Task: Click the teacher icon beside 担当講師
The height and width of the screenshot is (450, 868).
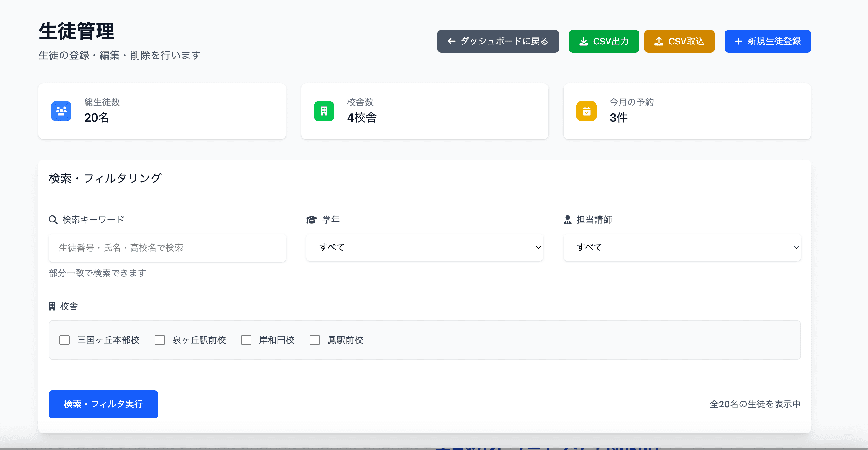Action: click(x=567, y=220)
